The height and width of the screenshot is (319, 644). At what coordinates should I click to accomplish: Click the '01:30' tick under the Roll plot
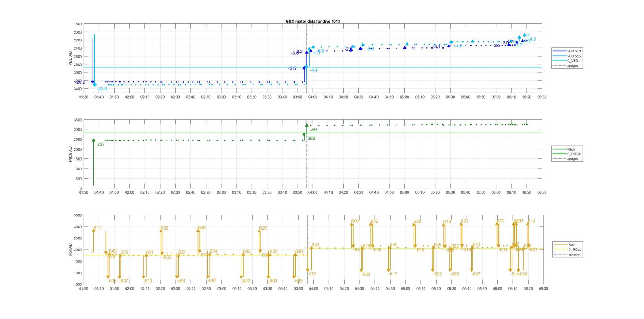pyautogui.click(x=84, y=289)
